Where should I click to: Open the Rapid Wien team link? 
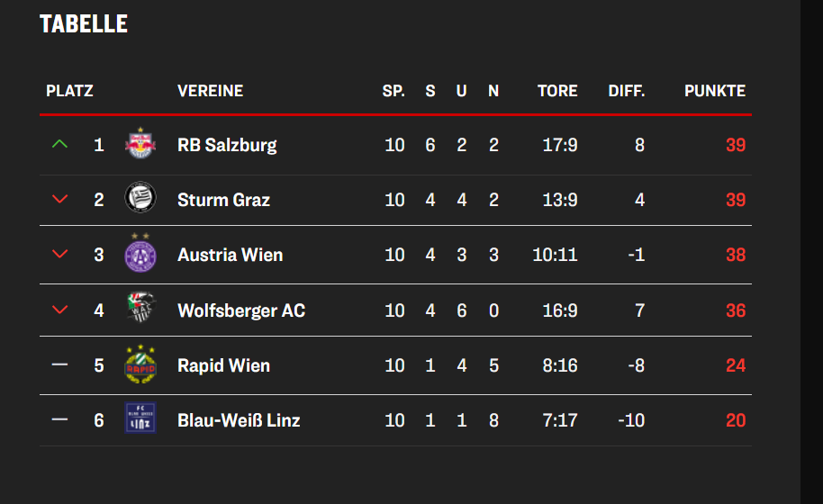[x=223, y=365]
